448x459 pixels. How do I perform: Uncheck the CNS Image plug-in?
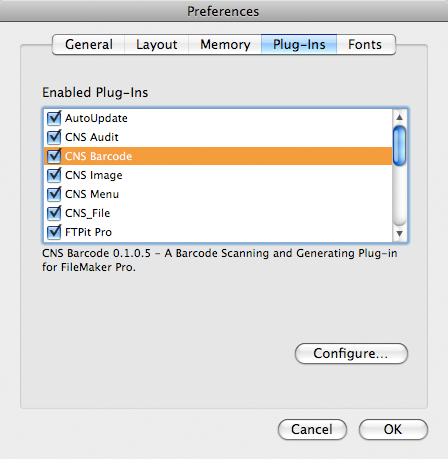[54, 175]
